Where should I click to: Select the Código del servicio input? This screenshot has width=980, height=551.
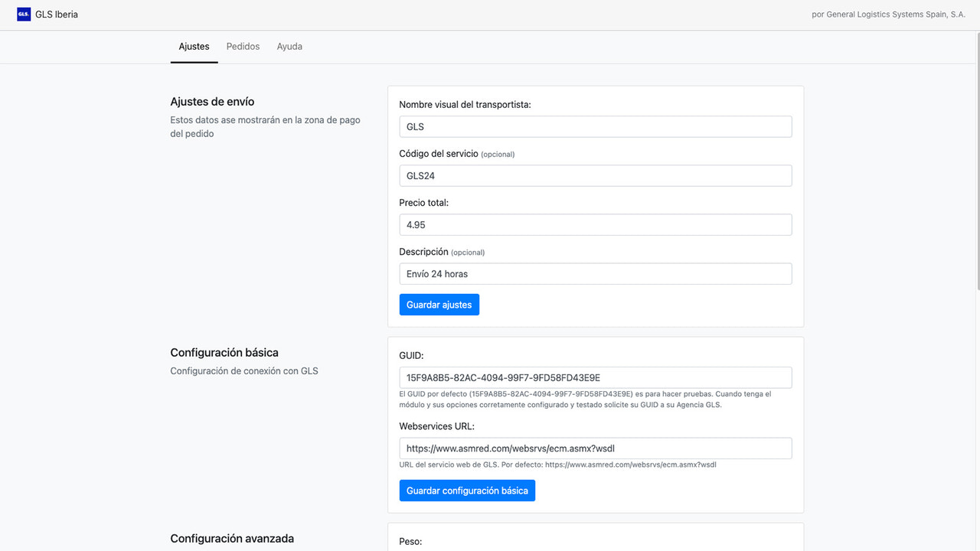[x=596, y=175]
